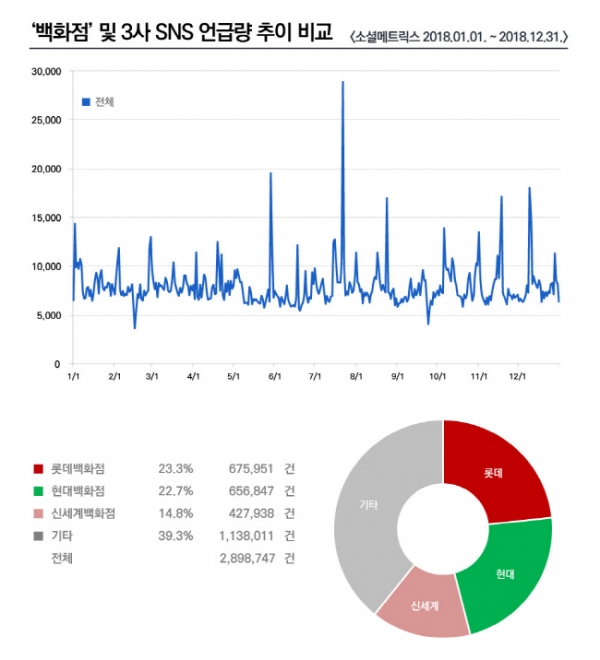The height and width of the screenshot is (660, 600).
Task: Click the 20,000 y-axis label
Action: click(x=46, y=169)
